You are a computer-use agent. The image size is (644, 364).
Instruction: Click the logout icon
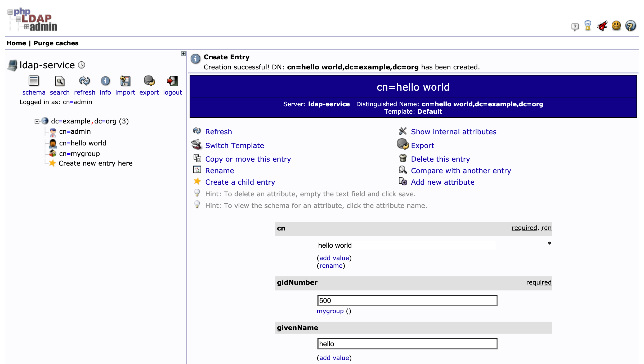click(172, 81)
